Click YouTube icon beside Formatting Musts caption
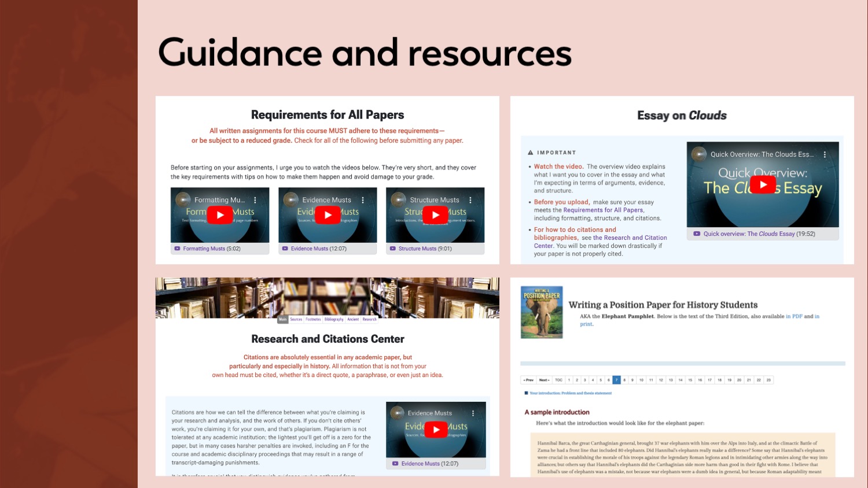The width and height of the screenshot is (868, 488). tap(177, 249)
